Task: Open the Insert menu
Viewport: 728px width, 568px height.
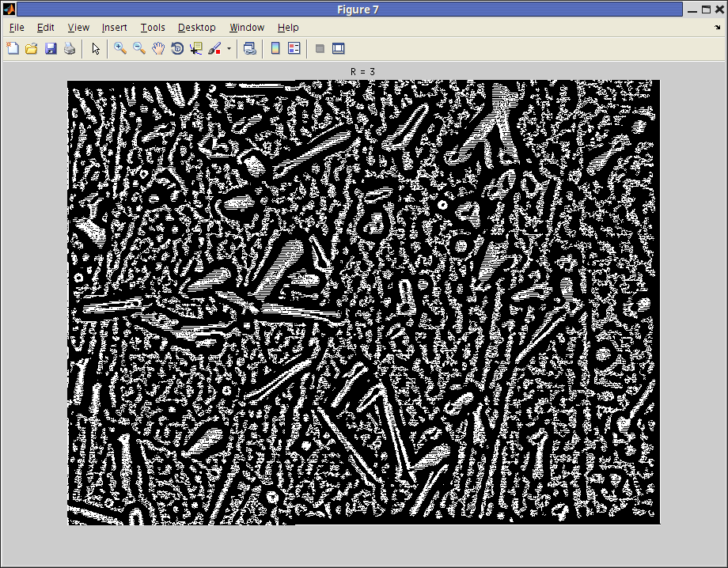Action: [115, 28]
